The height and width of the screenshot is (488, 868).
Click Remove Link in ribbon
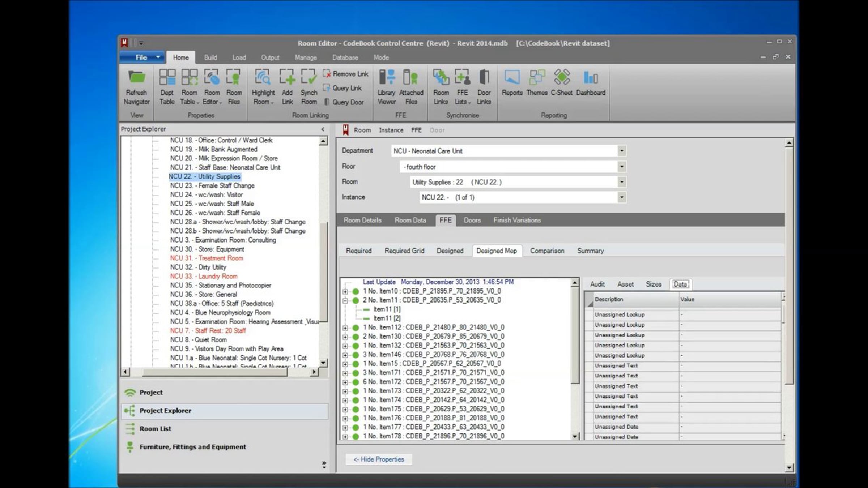coord(346,74)
